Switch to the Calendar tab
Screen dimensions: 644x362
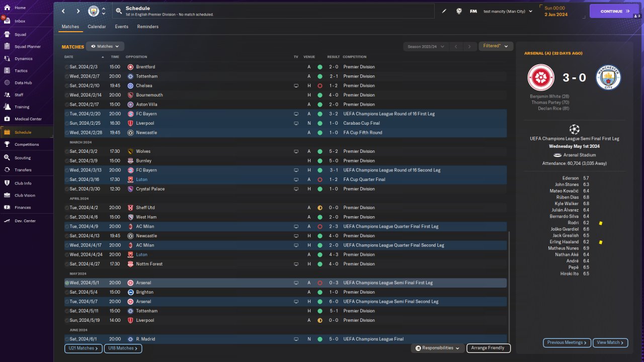pyautogui.click(x=97, y=27)
